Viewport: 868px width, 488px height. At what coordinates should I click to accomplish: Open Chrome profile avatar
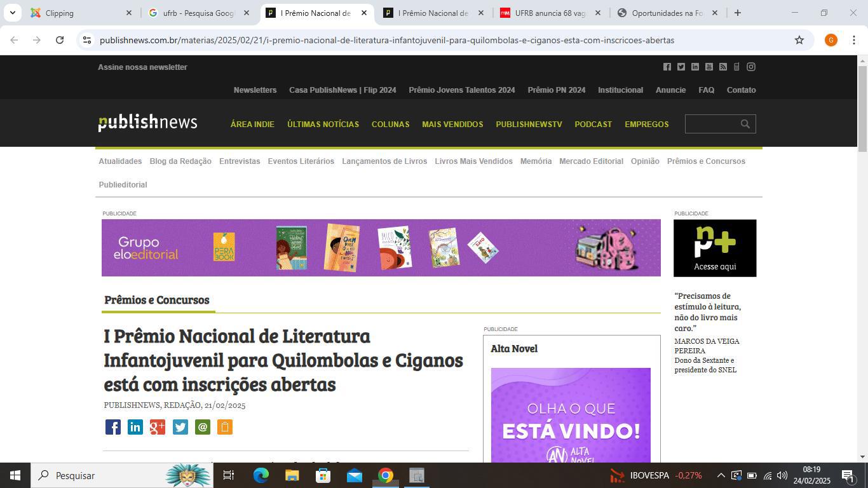(x=831, y=40)
